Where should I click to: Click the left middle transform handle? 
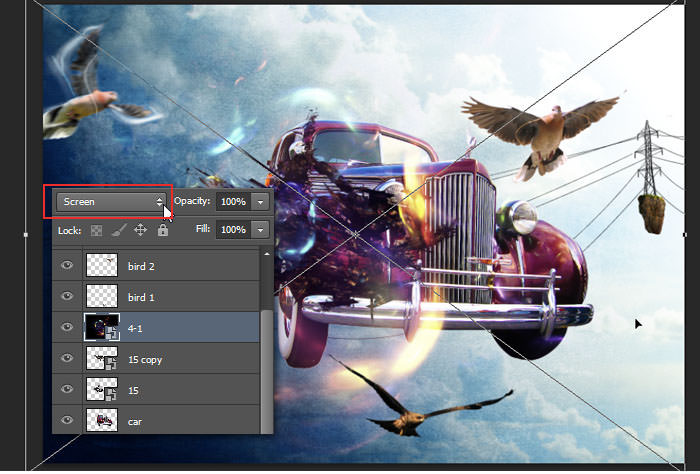click(x=26, y=234)
